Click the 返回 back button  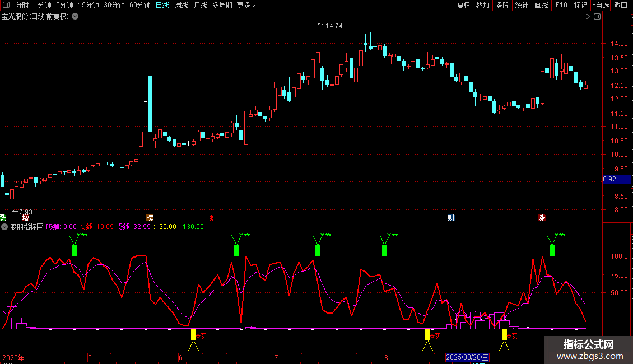pos(621,6)
